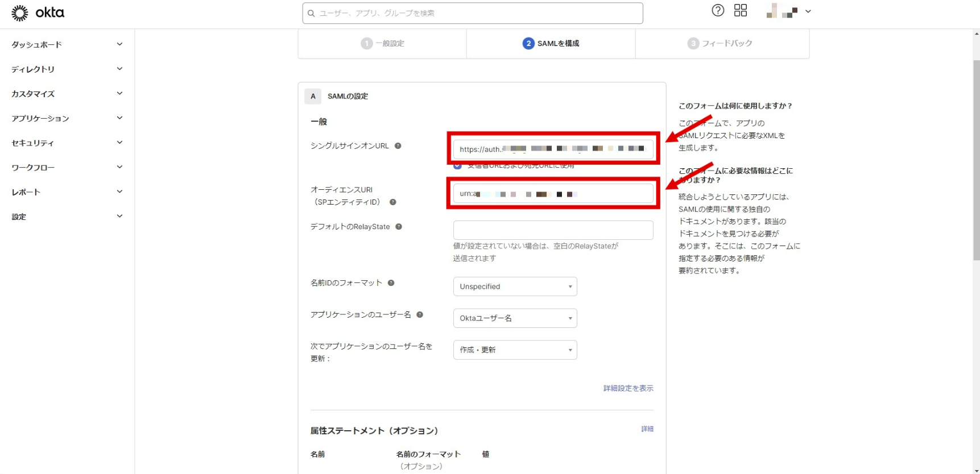Expand the ダッシュボード sidebar menu

pos(67,44)
